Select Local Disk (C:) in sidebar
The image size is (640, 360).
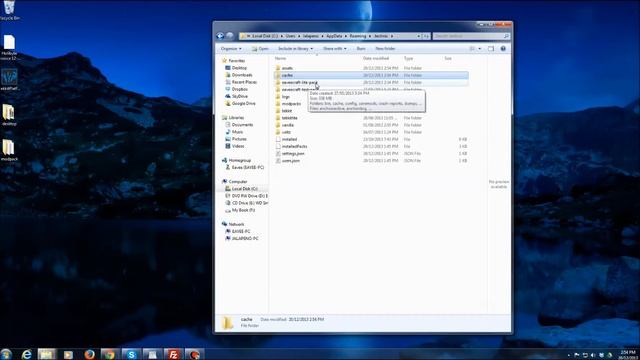(x=244, y=189)
